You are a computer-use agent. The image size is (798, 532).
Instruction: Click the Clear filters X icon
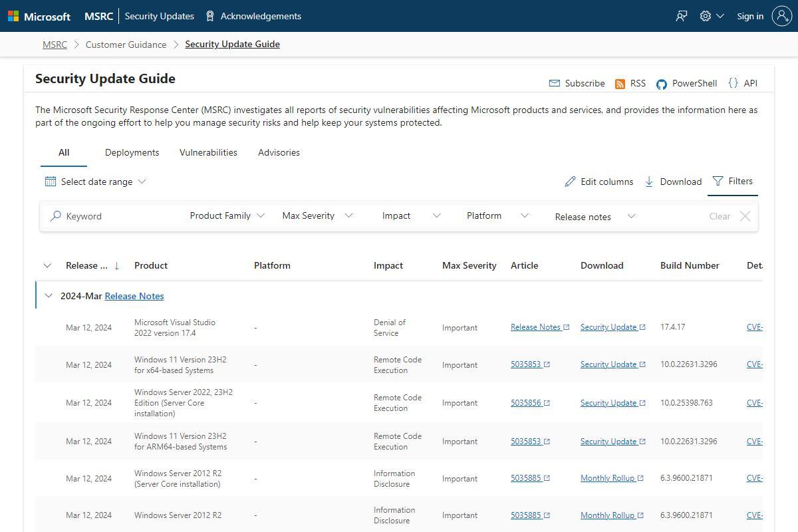(745, 216)
